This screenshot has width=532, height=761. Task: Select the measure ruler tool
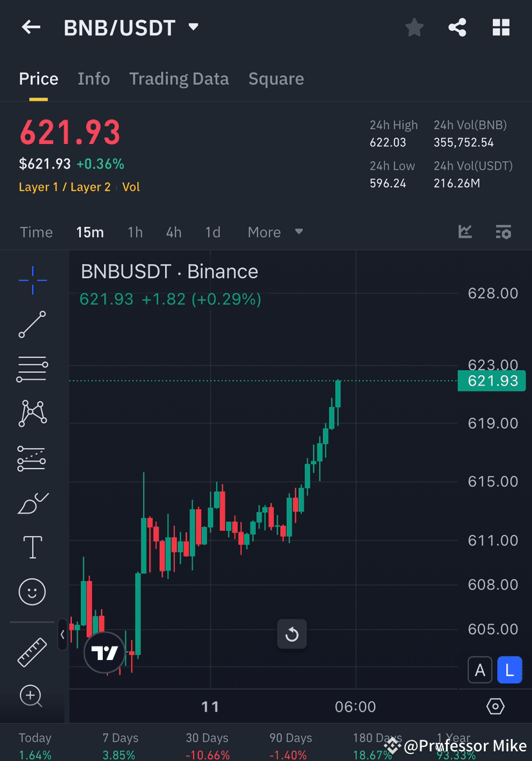32,651
